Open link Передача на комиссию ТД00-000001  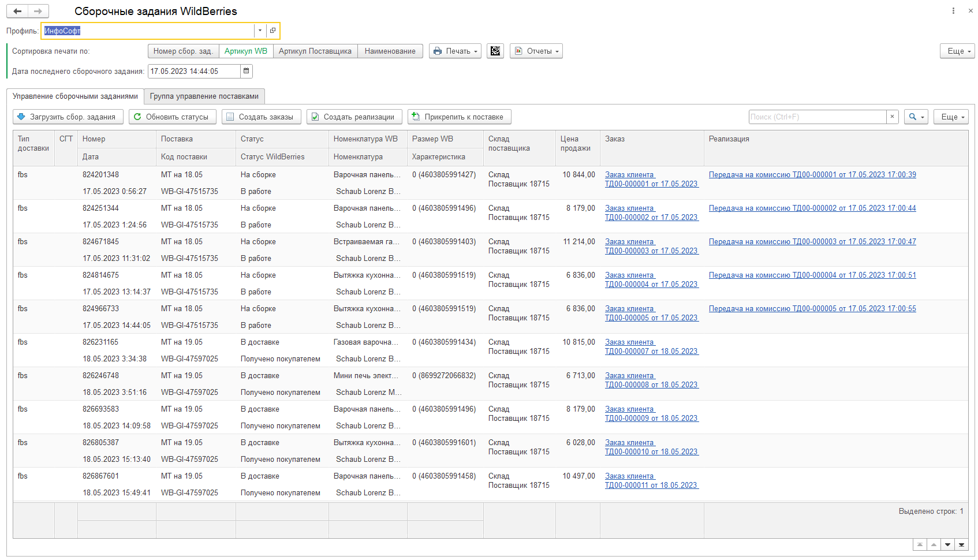pos(812,175)
